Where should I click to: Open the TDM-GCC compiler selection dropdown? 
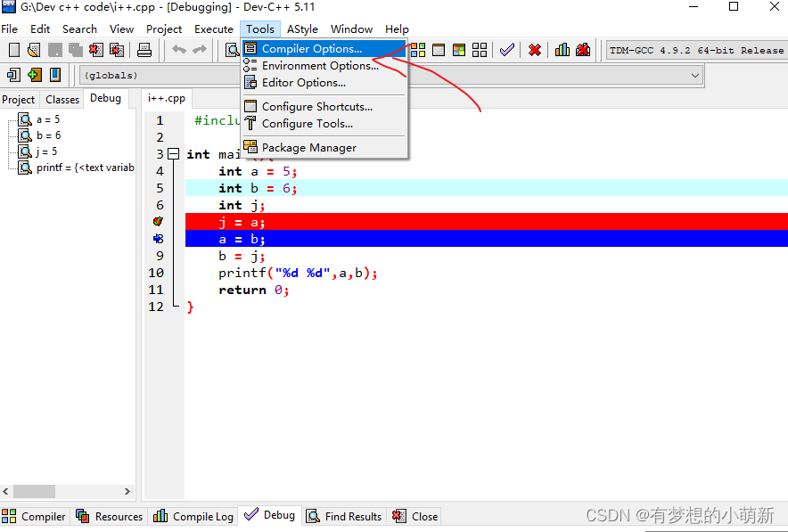pos(696,50)
